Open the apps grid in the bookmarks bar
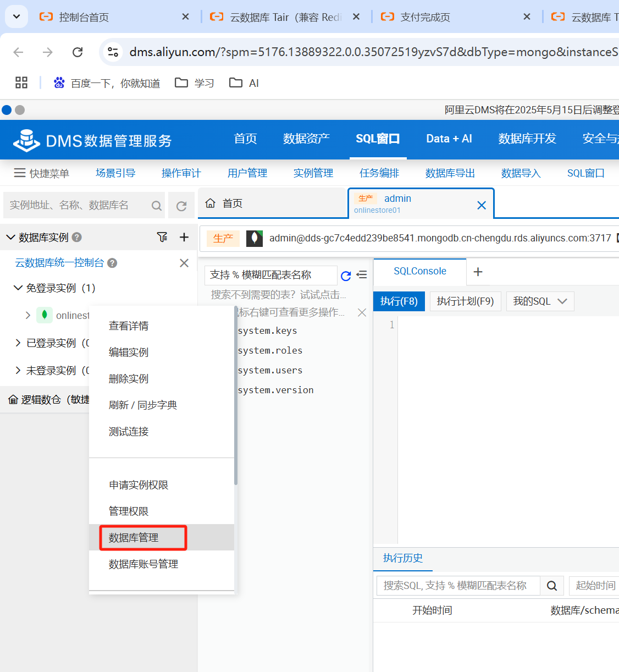 click(21, 82)
